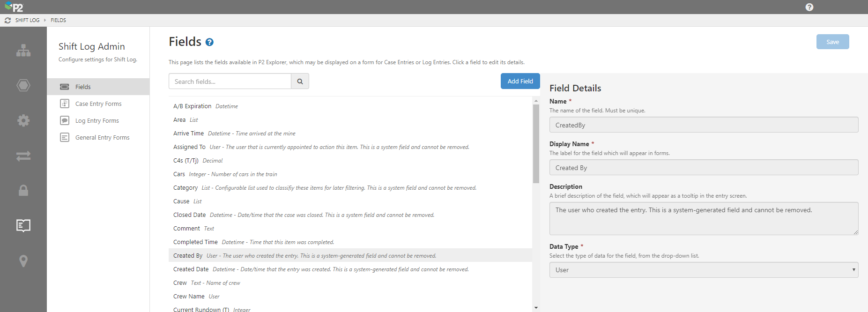Click the padlock icon in left sidebar
The width and height of the screenshot is (868, 312).
pos(23,190)
